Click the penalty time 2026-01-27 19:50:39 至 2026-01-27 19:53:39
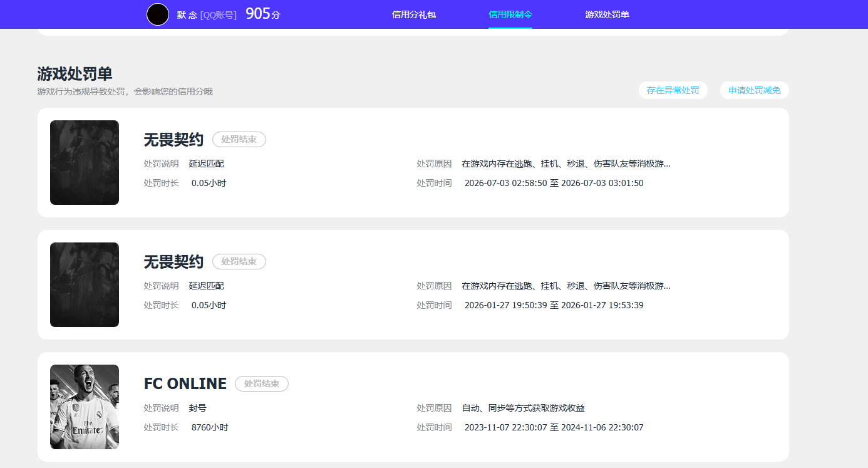This screenshot has height=468, width=868. click(554, 305)
